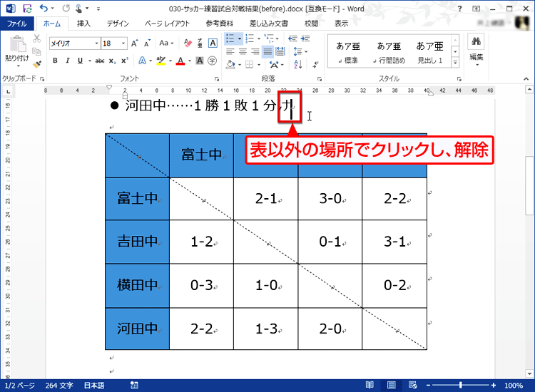Open the font size dropdown 18
Screen dimensions: 535x392
click(123, 43)
